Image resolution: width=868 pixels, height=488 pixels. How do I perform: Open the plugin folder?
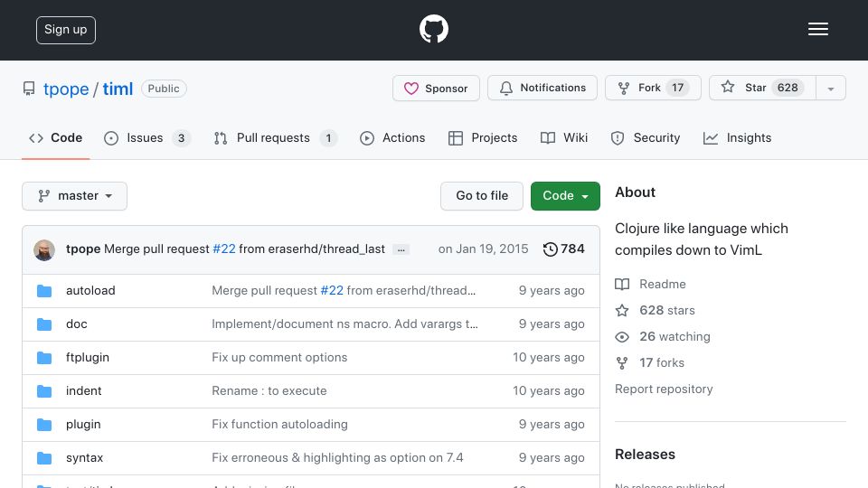pyautogui.click(x=83, y=425)
